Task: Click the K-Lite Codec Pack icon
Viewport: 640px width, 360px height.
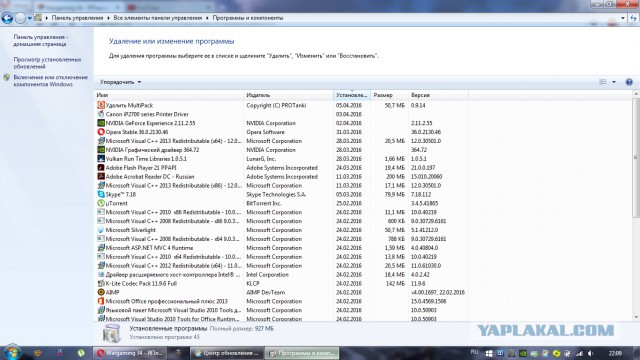Action: click(x=101, y=283)
